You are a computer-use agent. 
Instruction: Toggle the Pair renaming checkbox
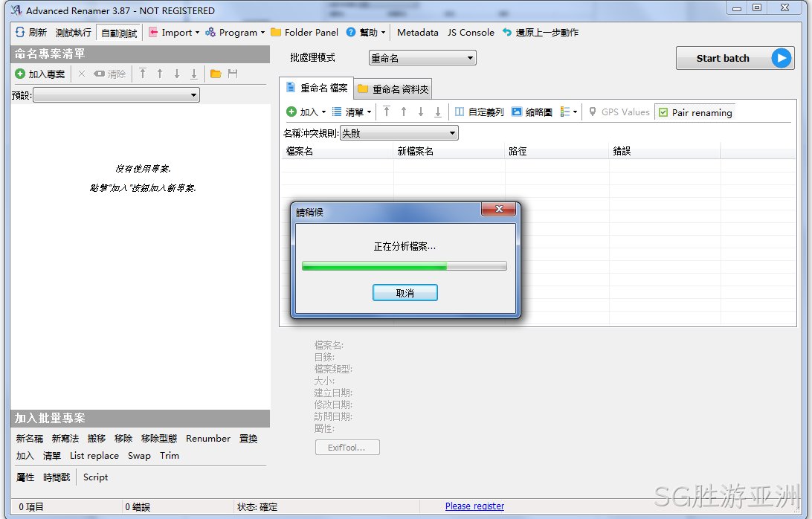[663, 112]
